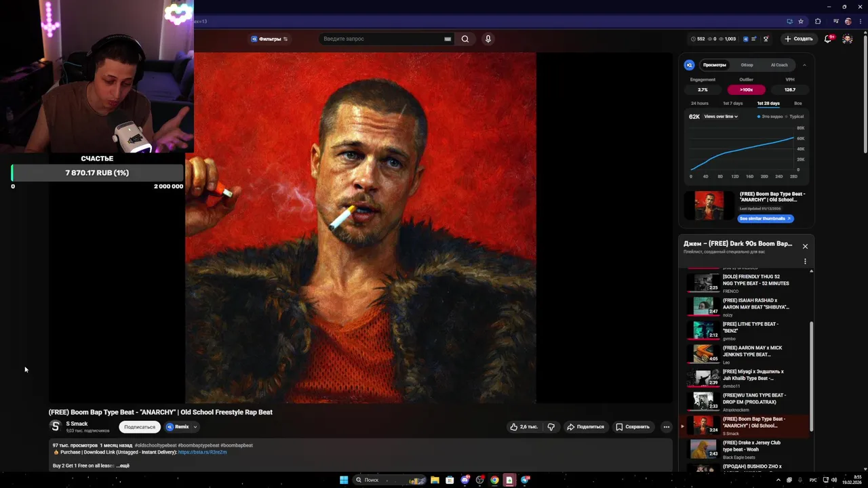Like the video with thumbs-up
The image size is (868, 488).
pyautogui.click(x=524, y=427)
